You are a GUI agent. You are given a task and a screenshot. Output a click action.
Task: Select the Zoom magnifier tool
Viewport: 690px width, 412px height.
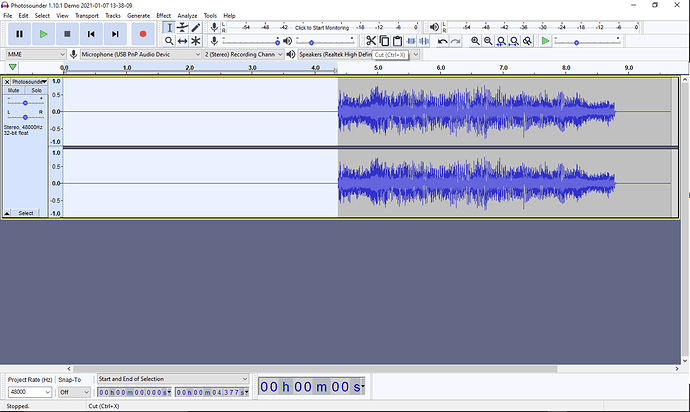[169, 41]
